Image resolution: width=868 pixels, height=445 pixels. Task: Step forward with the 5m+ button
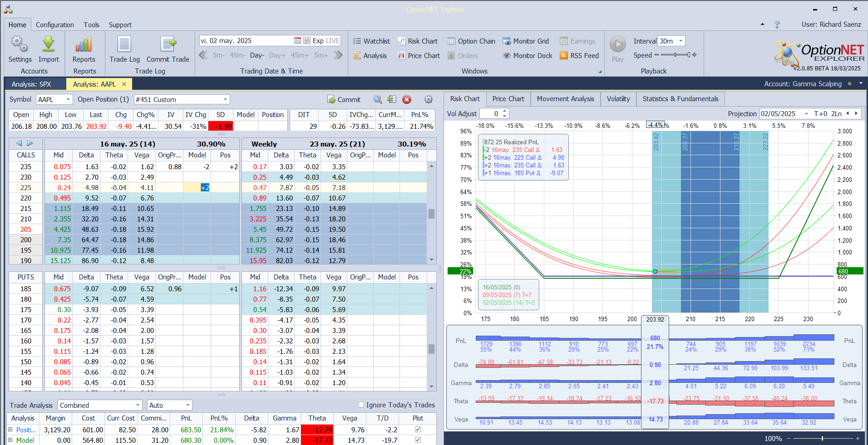[321, 55]
